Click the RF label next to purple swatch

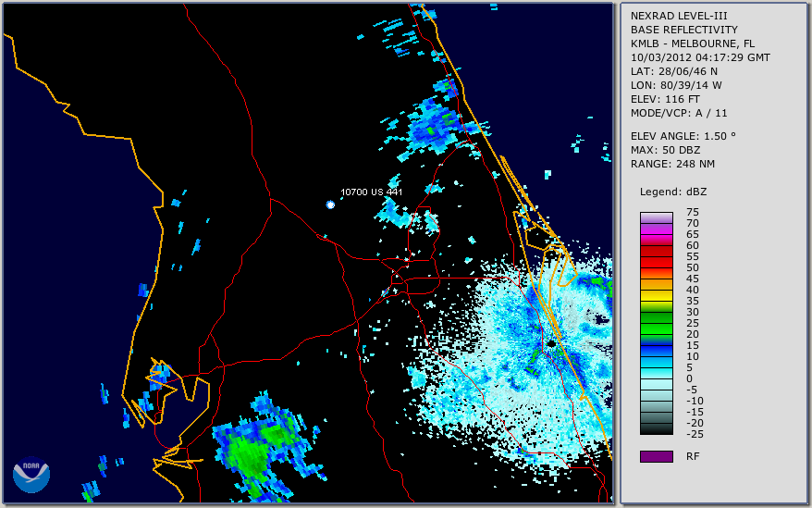(693, 456)
